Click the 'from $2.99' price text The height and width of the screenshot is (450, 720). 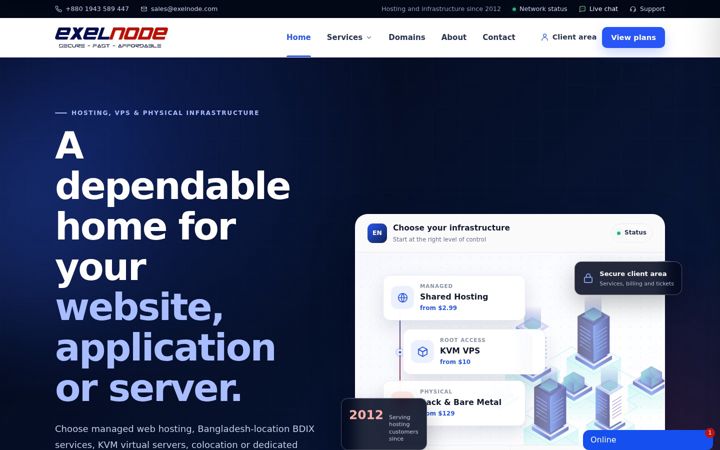click(439, 308)
